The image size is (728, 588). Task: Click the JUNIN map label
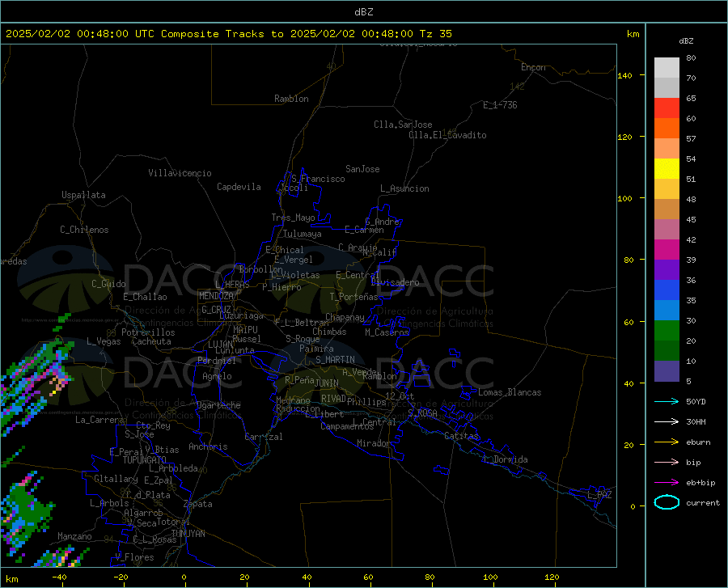coord(327,383)
